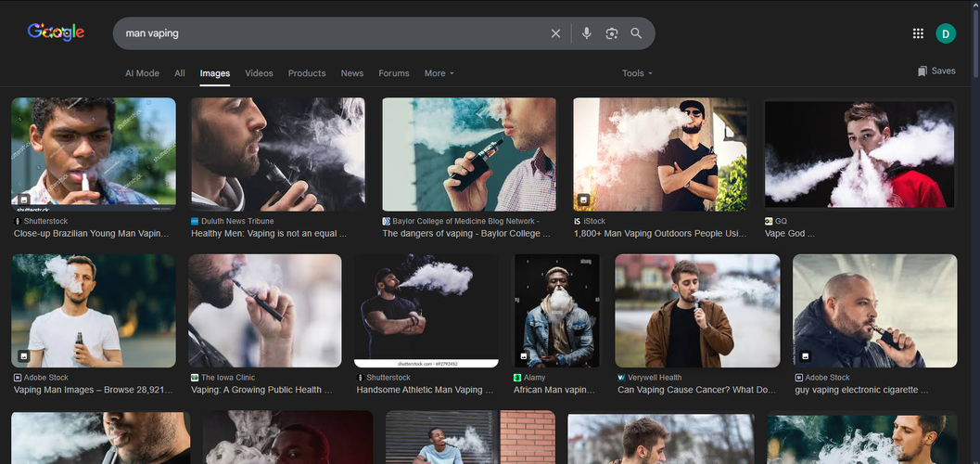Open the GQ Vape God image thumbnail
The image size is (980, 464).
point(859,154)
